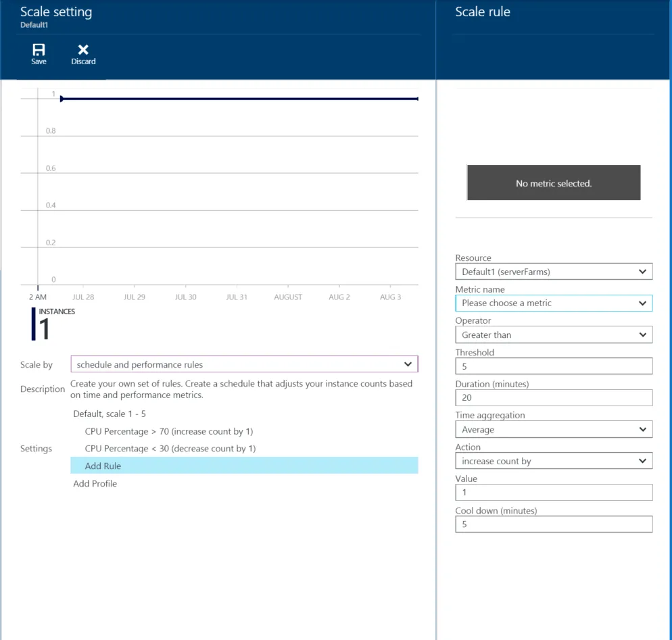Screen dimensions: 672x640
Task: Select the Add Rule row
Action: [244, 466]
